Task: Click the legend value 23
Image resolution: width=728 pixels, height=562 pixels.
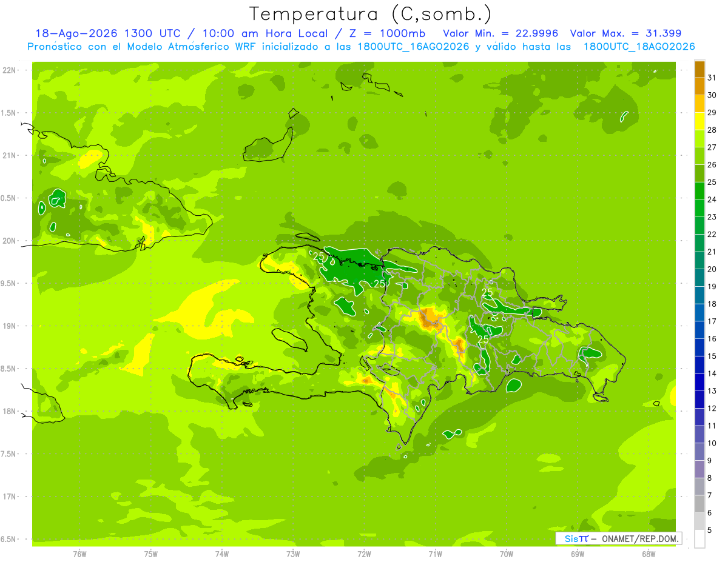Action: point(712,217)
